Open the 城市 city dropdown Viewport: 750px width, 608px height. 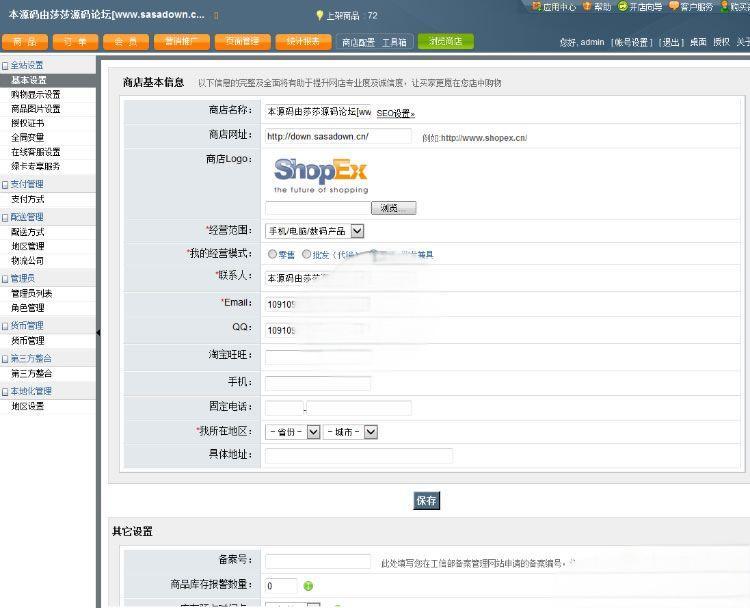coord(370,432)
